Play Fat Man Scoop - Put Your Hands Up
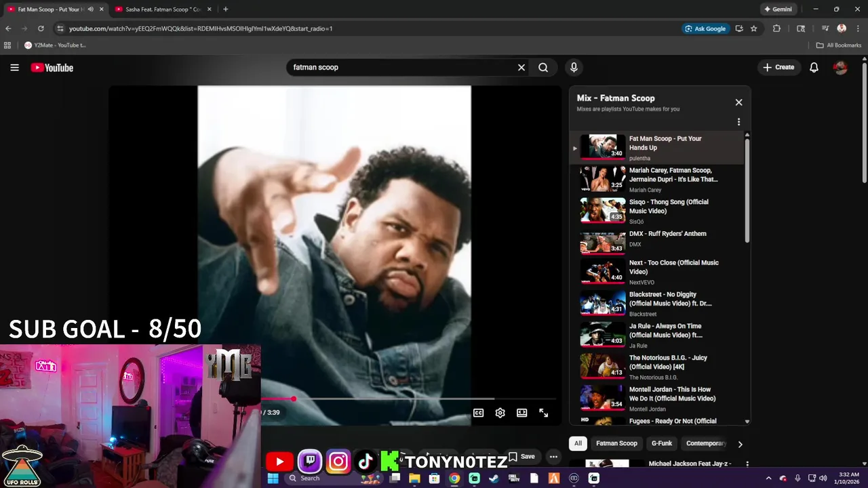The width and height of the screenshot is (868, 488). tap(658, 148)
